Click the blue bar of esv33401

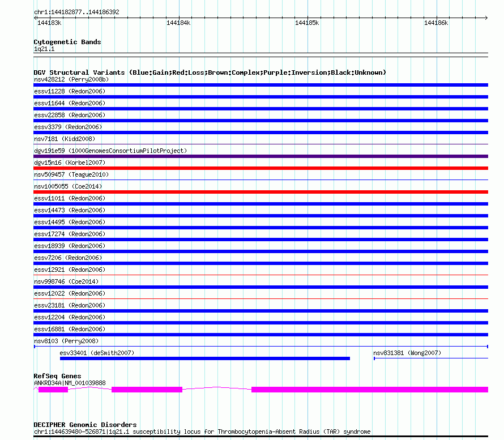pos(205,358)
